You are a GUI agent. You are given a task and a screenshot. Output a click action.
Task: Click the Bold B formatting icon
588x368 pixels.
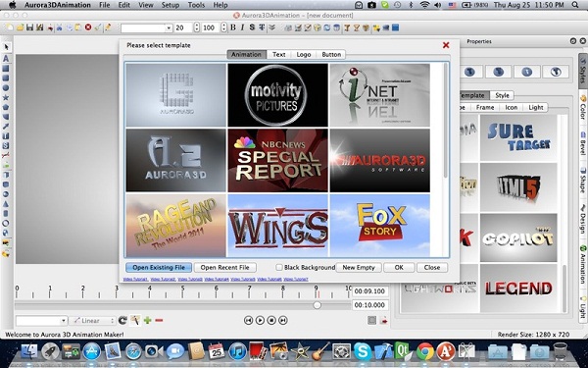[233, 27]
